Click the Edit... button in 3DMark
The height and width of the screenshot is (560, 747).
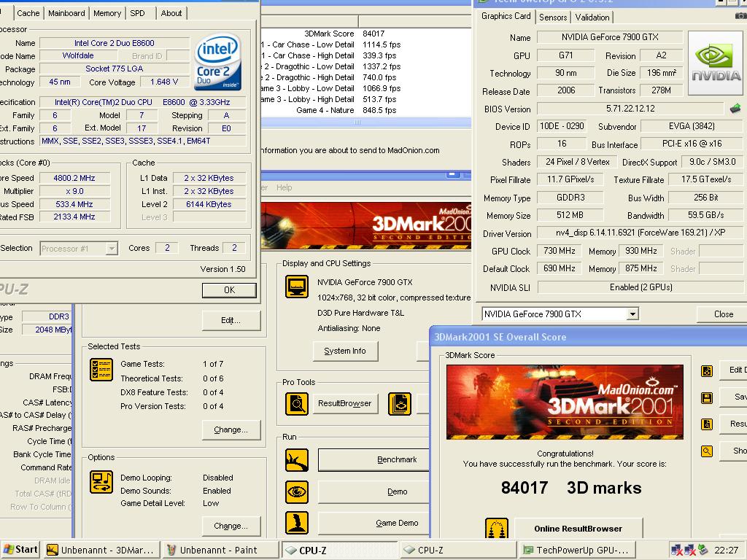pos(231,321)
